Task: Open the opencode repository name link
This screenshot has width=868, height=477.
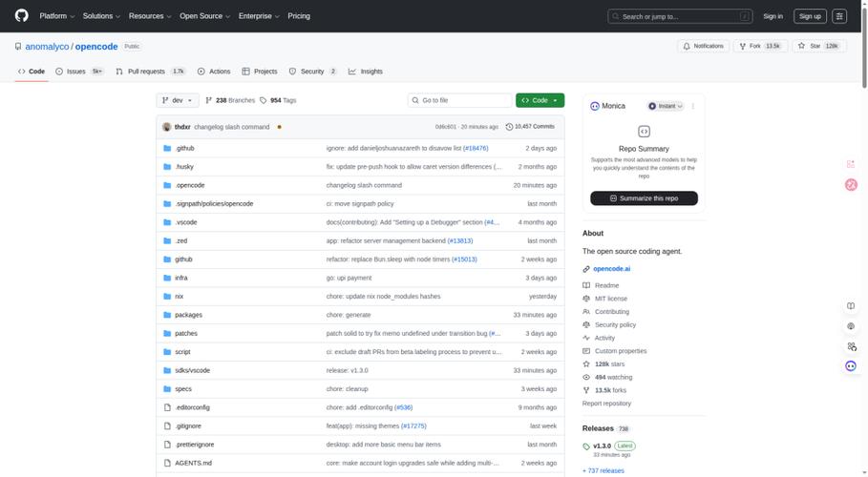Action: [x=96, y=47]
